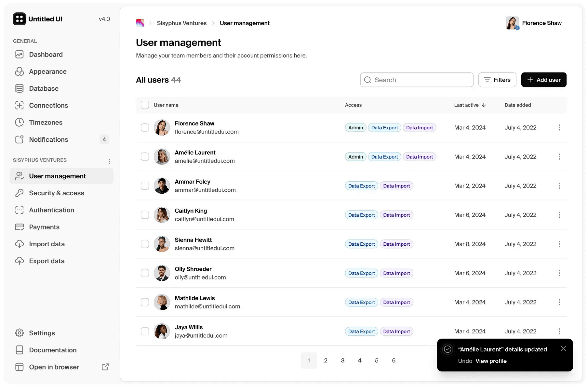Image resolution: width=588 pixels, height=388 pixels.
Task: Click the Import data cloud icon
Action: tap(20, 244)
